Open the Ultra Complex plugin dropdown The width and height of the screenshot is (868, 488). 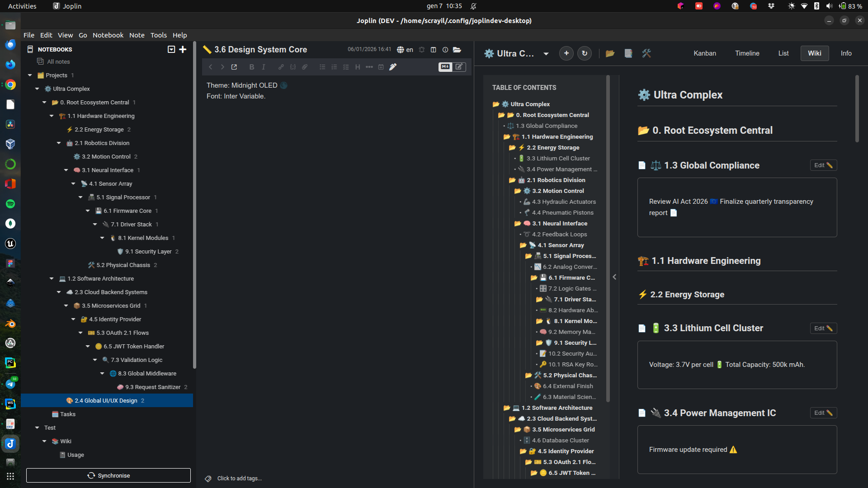[547, 53]
